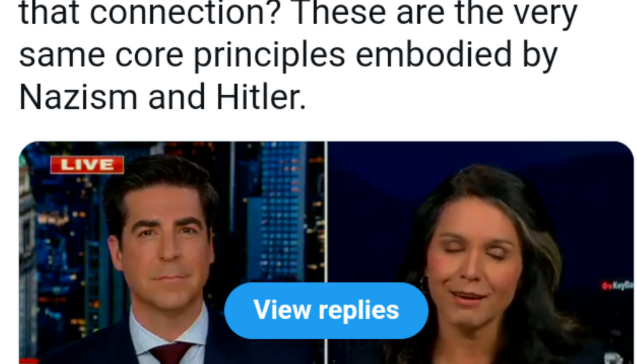Viewport: 637px width, 364px height.
Task: Open the left video panel showing male host
Action: (172, 253)
